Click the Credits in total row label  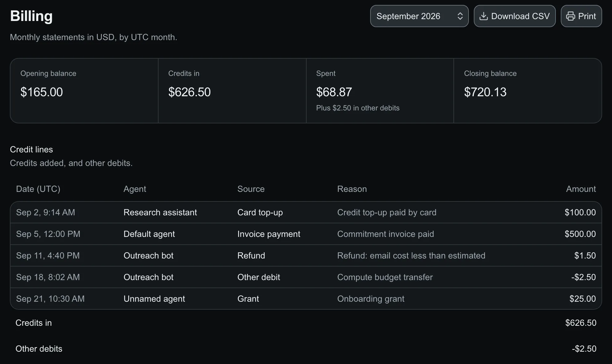click(x=34, y=323)
